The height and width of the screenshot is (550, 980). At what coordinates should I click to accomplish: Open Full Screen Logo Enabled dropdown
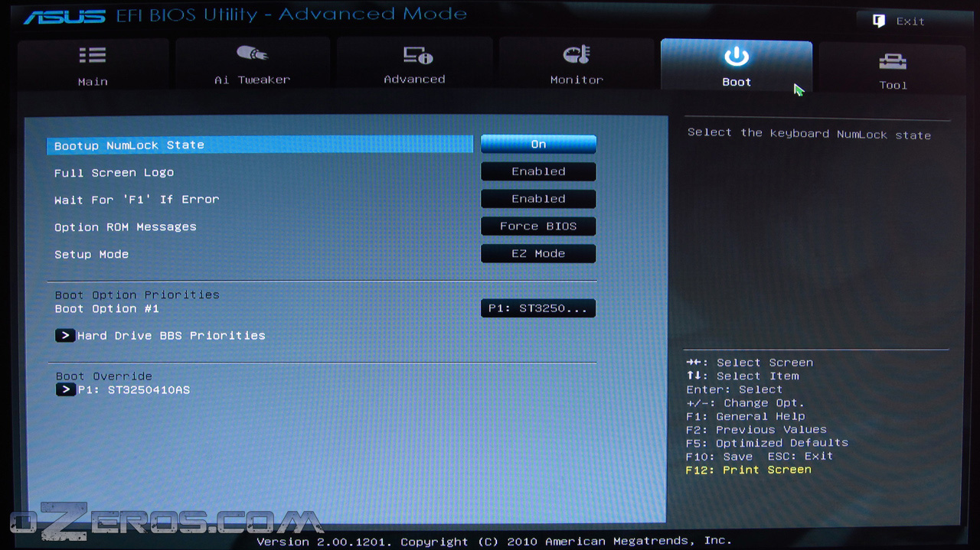coord(538,171)
